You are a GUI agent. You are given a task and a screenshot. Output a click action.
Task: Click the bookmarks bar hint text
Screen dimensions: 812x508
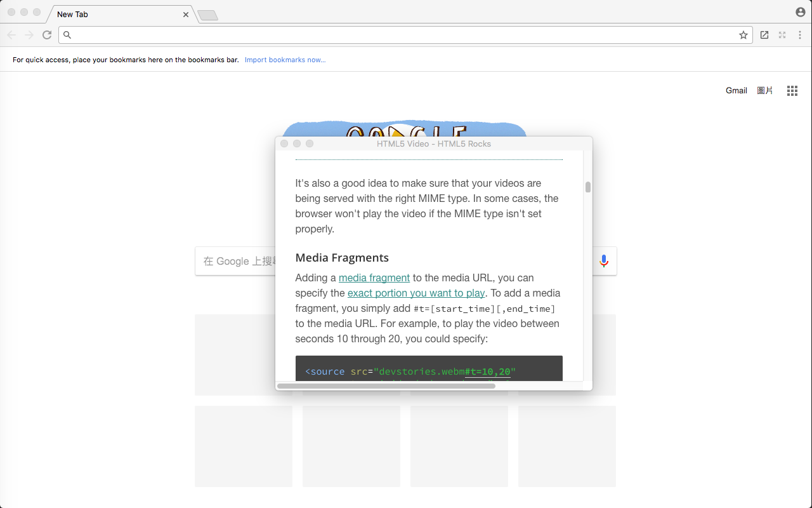[x=126, y=60]
